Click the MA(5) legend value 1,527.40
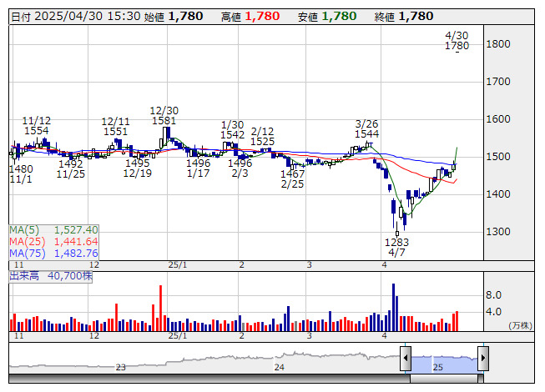Screen dimensions: 545x392 coord(76,230)
